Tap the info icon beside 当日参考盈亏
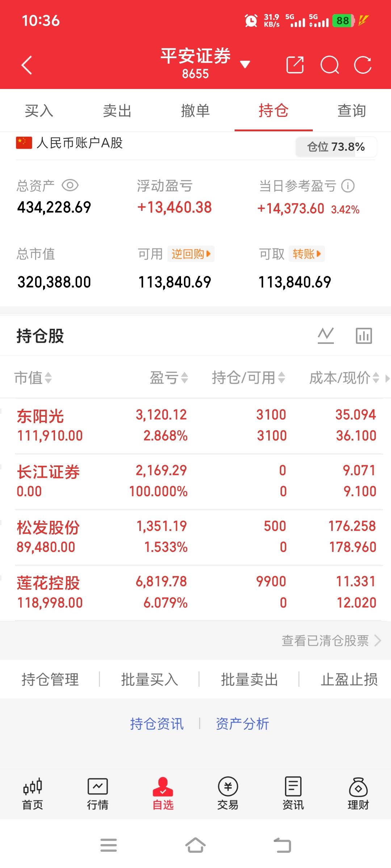This screenshot has width=391, height=868. (x=348, y=186)
